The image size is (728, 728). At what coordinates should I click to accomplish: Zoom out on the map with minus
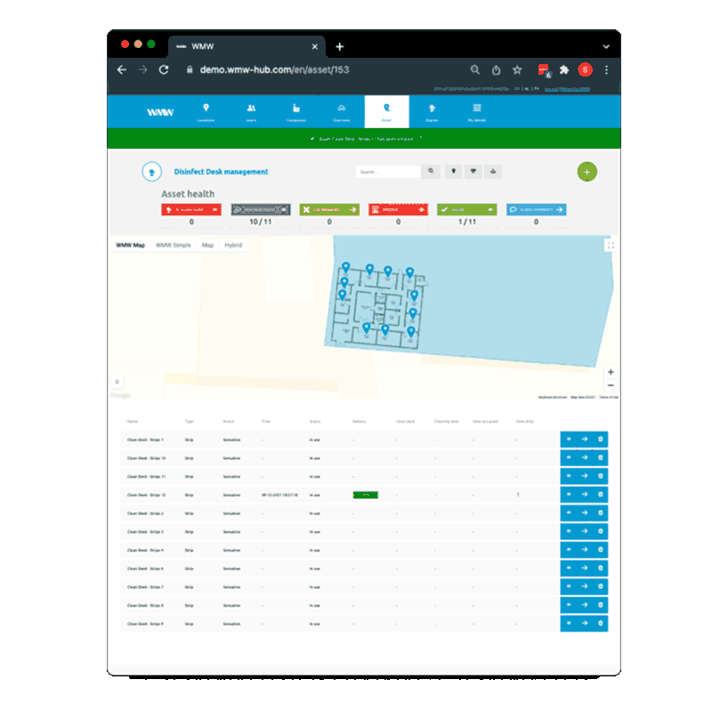tap(611, 385)
